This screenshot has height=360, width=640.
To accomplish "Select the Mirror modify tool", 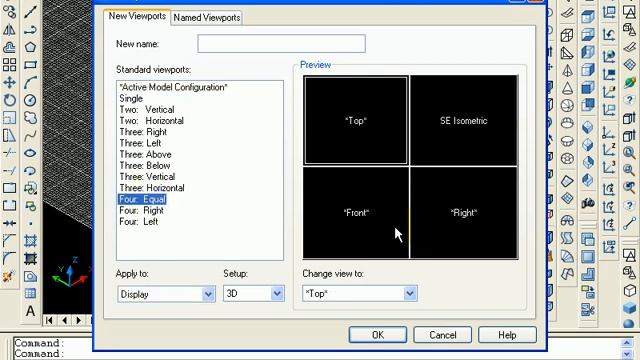I will pyautogui.click(x=9, y=29).
